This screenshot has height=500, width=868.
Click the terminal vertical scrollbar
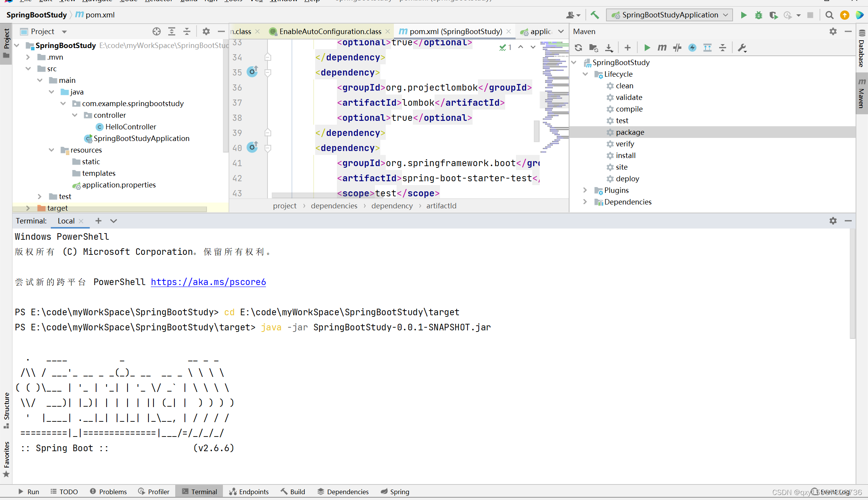pyautogui.click(x=852, y=284)
